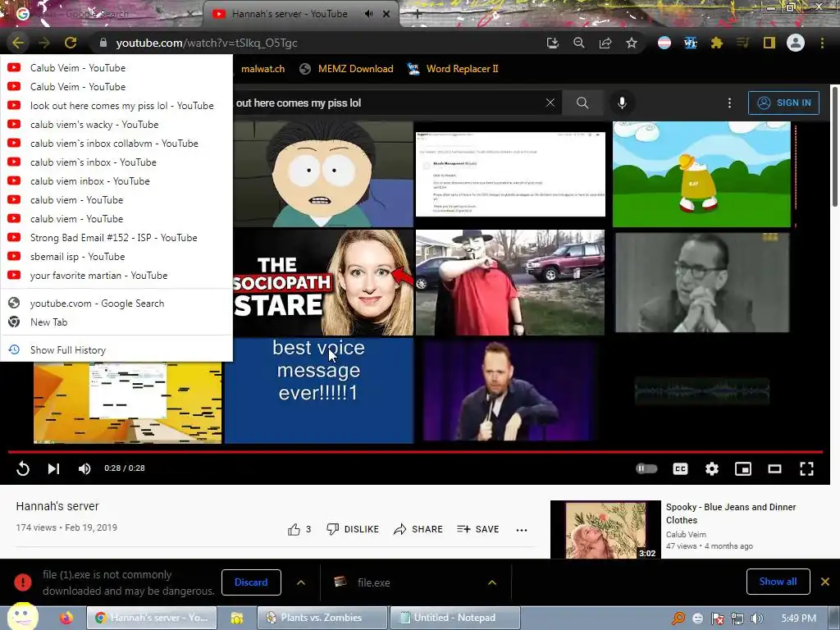The image size is (840, 630).
Task: Switch to Untitled - Notepad taskbar window
Action: pyautogui.click(x=454, y=618)
